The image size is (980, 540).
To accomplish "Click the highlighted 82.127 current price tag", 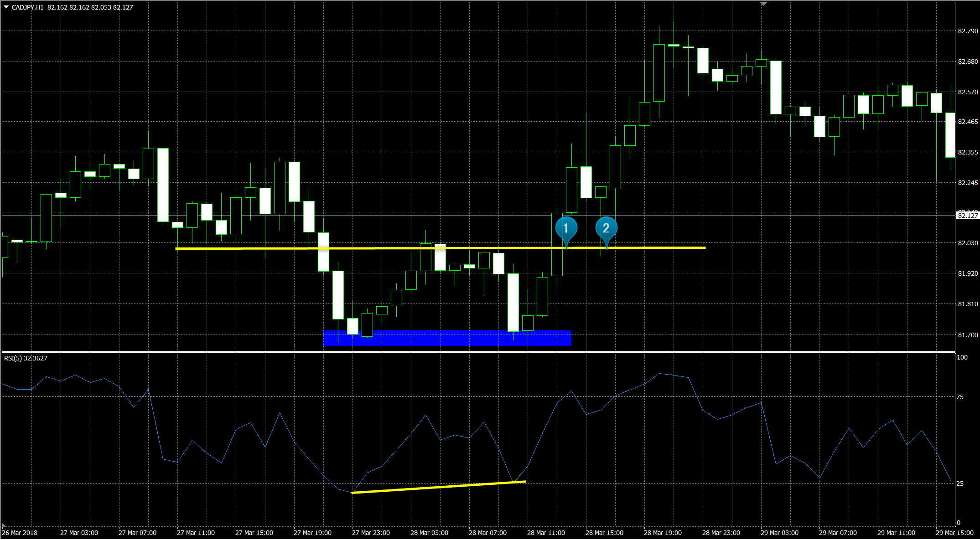I will pos(967,216).
